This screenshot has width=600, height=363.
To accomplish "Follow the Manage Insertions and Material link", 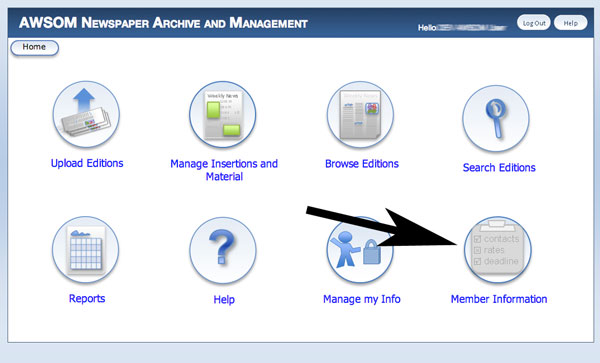I will click(224, 170).
